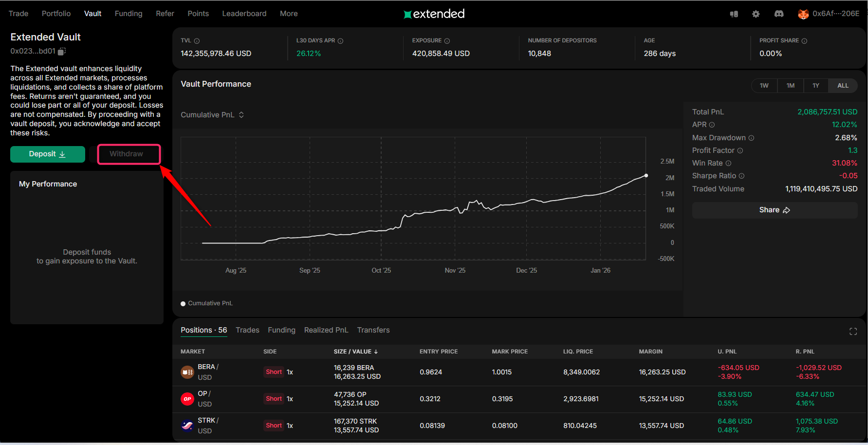Expand the More navigation menu

289,14
